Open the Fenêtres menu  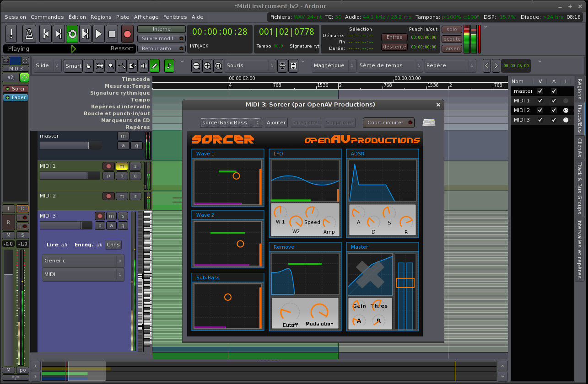click(x=175, y=17)
